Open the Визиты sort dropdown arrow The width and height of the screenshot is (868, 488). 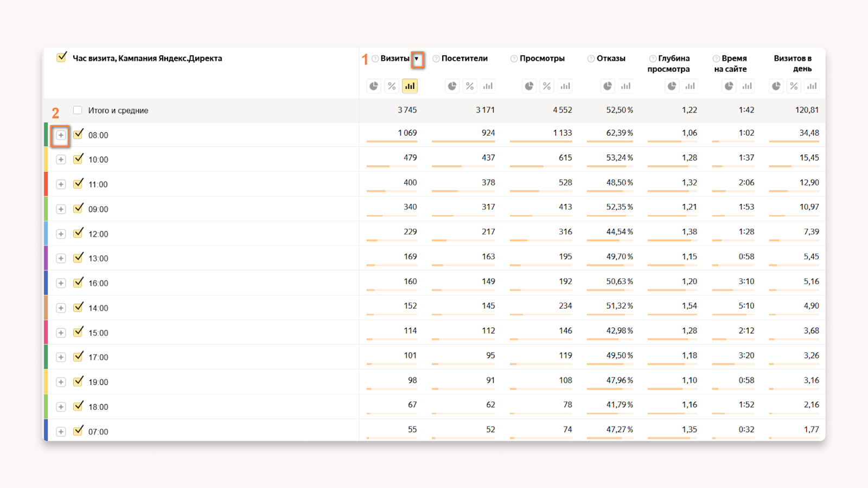[x=417, y=59]
